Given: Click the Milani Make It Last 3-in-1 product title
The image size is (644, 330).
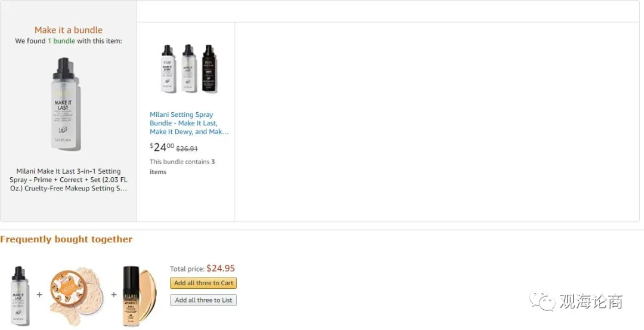Looking at the screenshot, I should 69,180.
